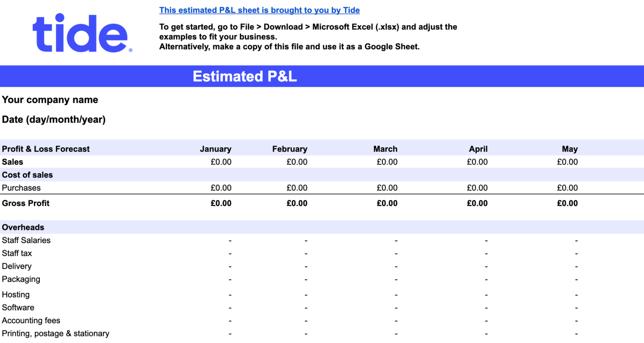Click the Overheads section header
The image size is (644, 343).
click(23, 227)
